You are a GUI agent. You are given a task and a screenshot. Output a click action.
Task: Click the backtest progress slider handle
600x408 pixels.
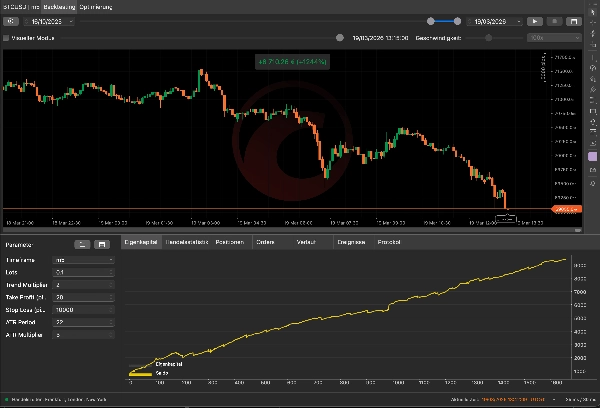coord(340,38)
